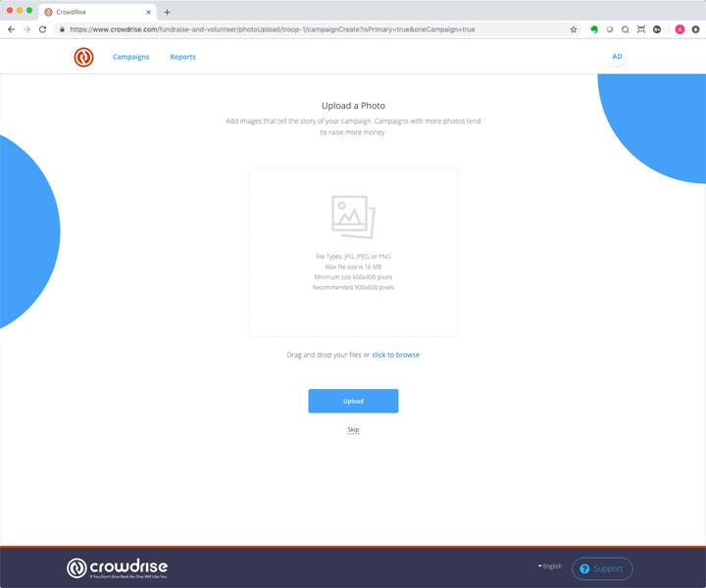Screen dimensions: 706x588
Task: Click the URL address bar
Action: pyautogui.click(x=315, y=29)
